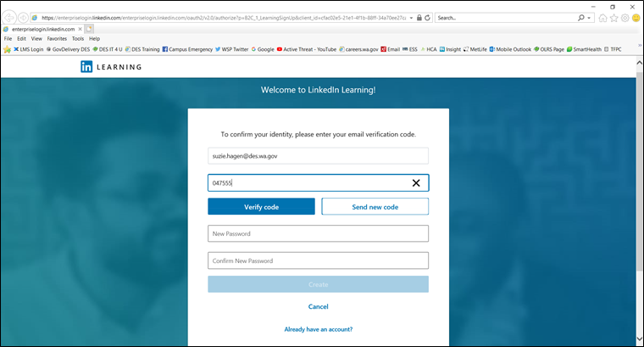Open the browser Home icon
This screenshot has width=644, height=347.
click(602, 18)
